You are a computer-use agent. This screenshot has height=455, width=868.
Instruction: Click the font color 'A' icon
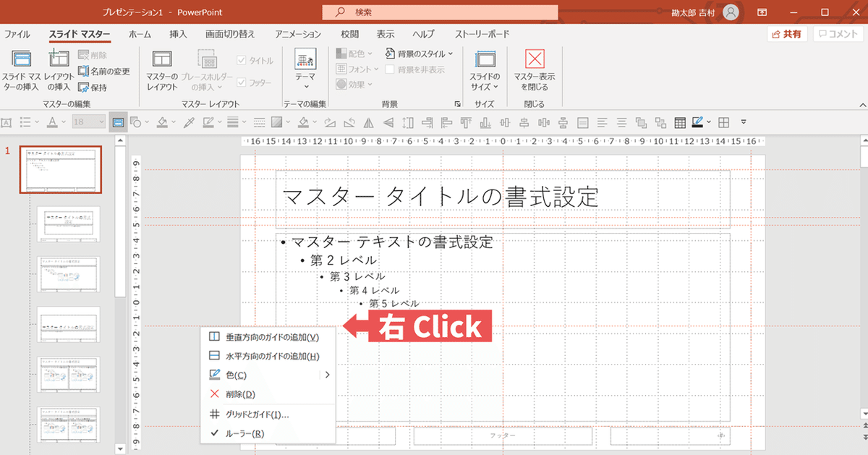tap(52, 122)
